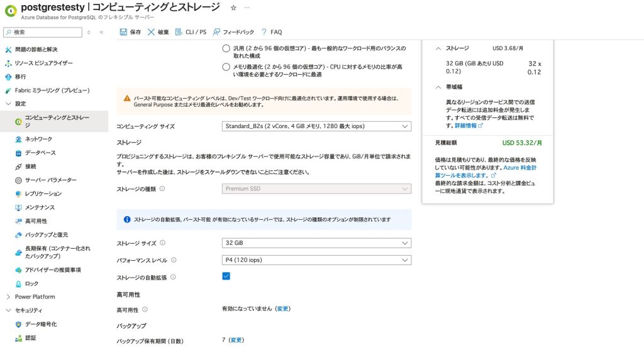Open ネットワーク in the sidebar menu
This screenshot has width=644, height=348.
pyautogui.click(x=38, y=139)
